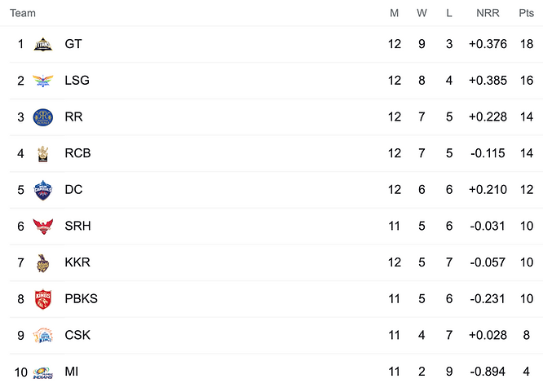Click the Gujarat Titans team logo
The height and width of the screenshot is (392, 543).
[x=43, y=44]
